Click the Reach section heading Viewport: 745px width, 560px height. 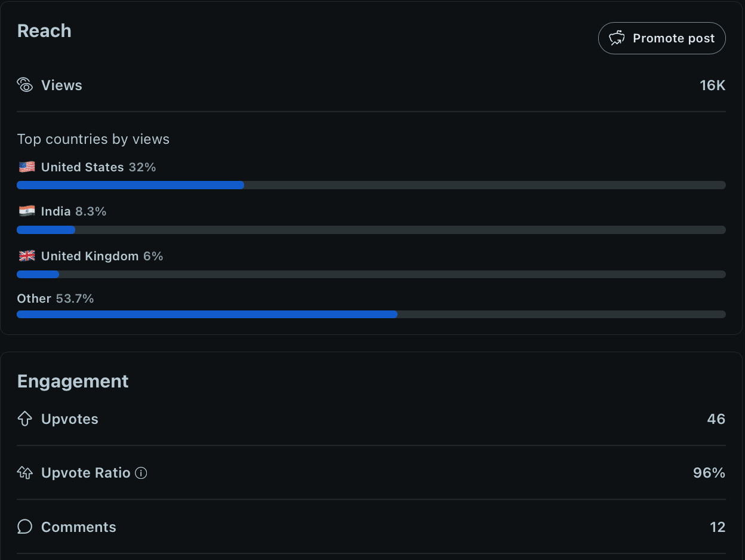coord(44,31)
